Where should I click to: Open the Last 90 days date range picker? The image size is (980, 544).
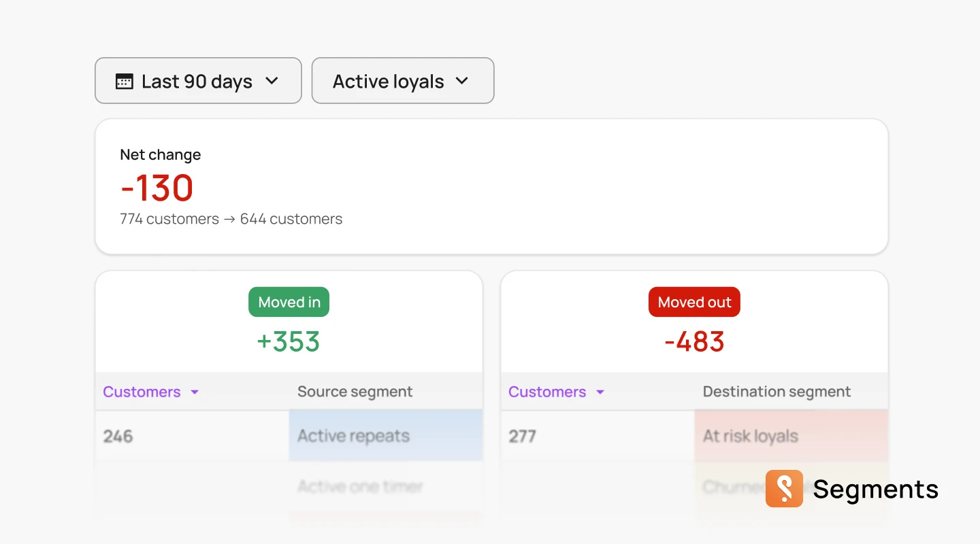[198, 81]
